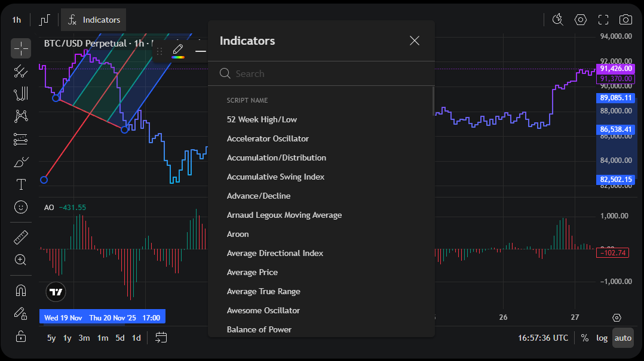
Task: Toggle magnet mode in the sidebar
Action: (21, 289)
